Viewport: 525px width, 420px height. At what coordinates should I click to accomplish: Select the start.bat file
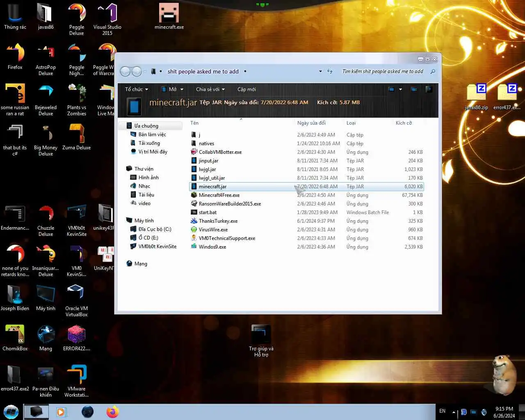tap(306, 212)
